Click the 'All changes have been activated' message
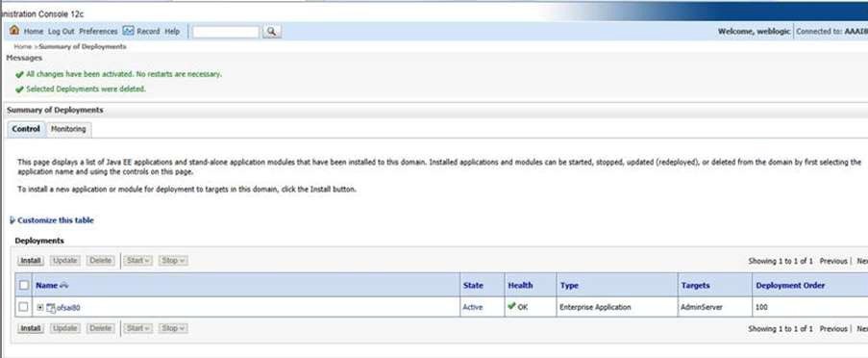 point(124,74)
